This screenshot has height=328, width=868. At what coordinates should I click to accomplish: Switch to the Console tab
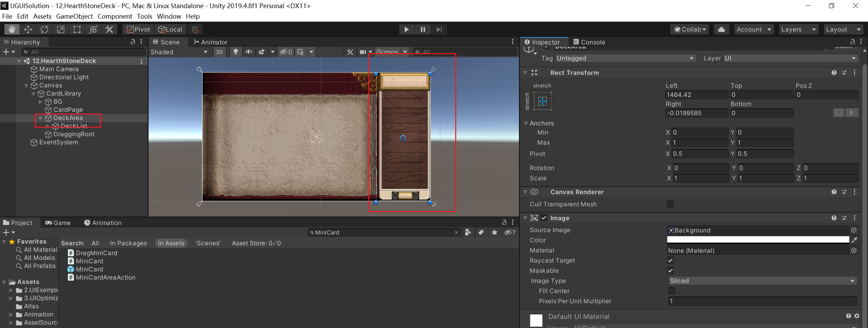pyautogui.click(x=589, y=42)
